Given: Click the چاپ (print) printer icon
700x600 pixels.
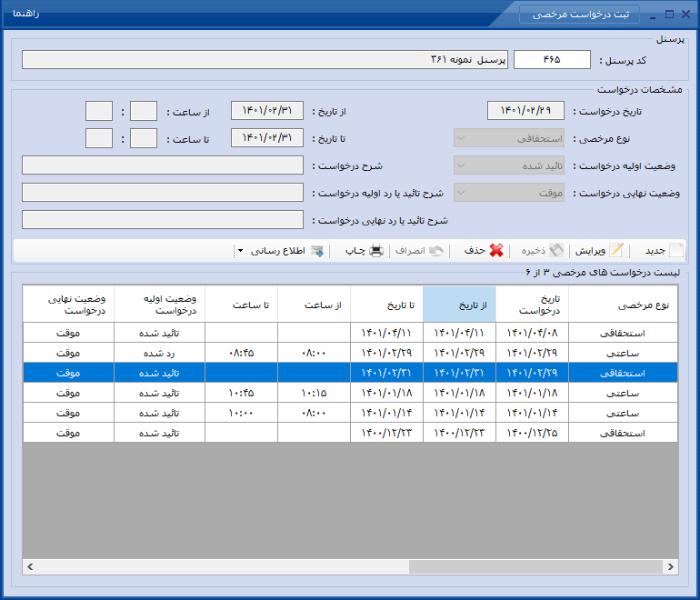Looking at the screenshot, I should [376, 250].
